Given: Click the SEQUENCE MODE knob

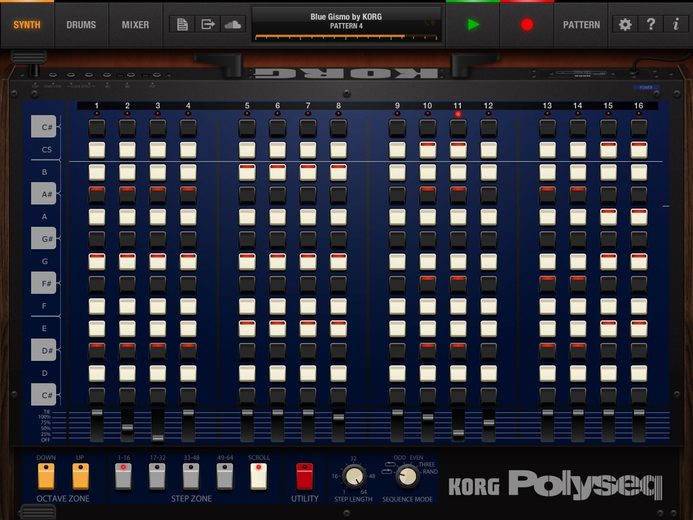Looking at the screenshot, I should tap(407, 476).
